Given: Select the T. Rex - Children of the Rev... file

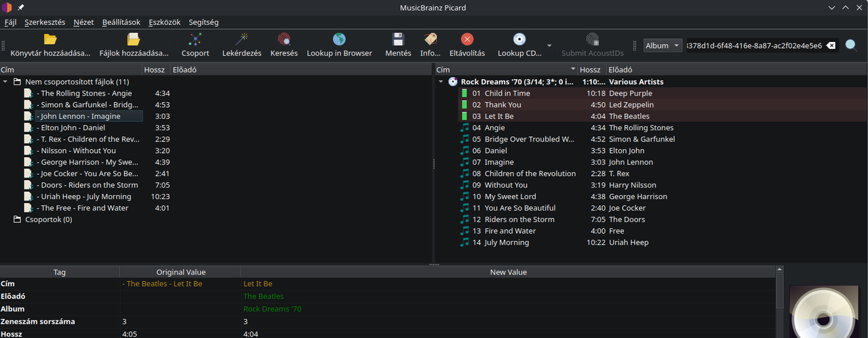Looking at the screenshot, I should point(87,139).
